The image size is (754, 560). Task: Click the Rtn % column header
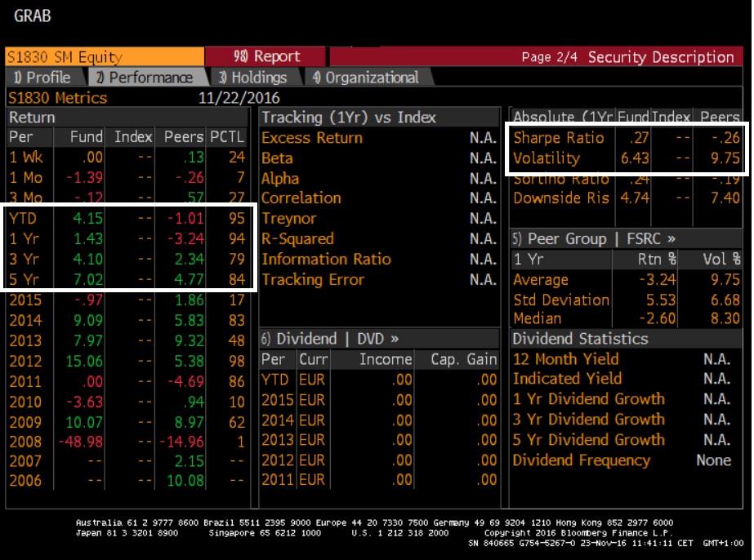[x=657, y=259]
